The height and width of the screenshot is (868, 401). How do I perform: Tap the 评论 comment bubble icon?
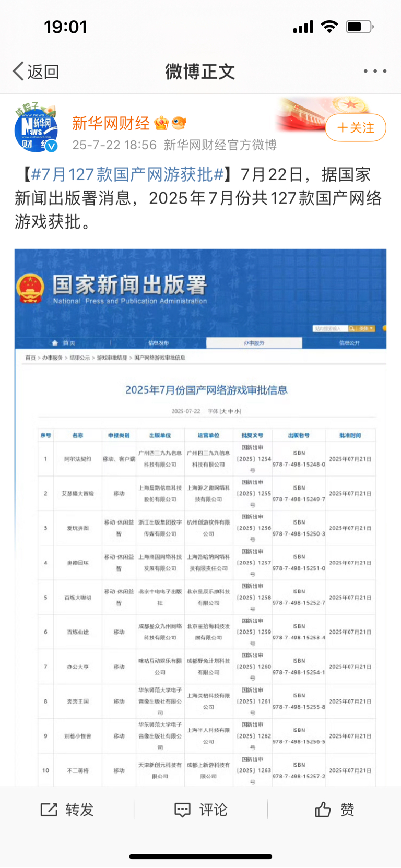[x=182, y=810]
